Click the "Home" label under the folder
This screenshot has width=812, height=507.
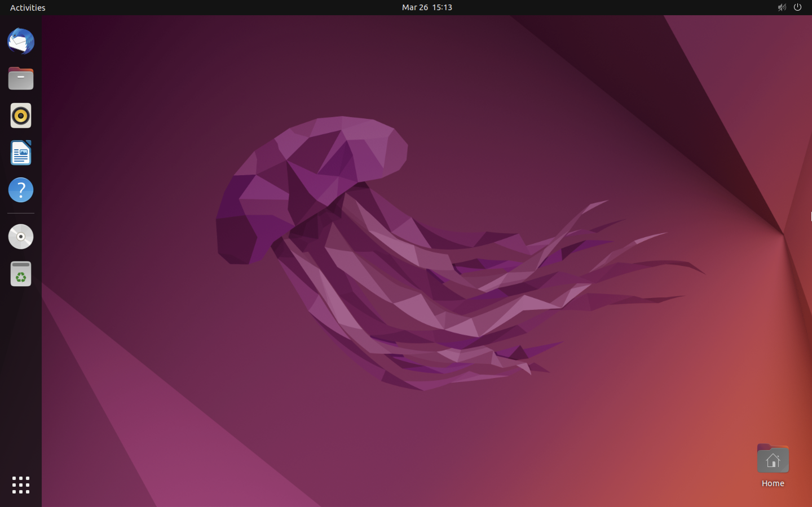click(773, 483)
